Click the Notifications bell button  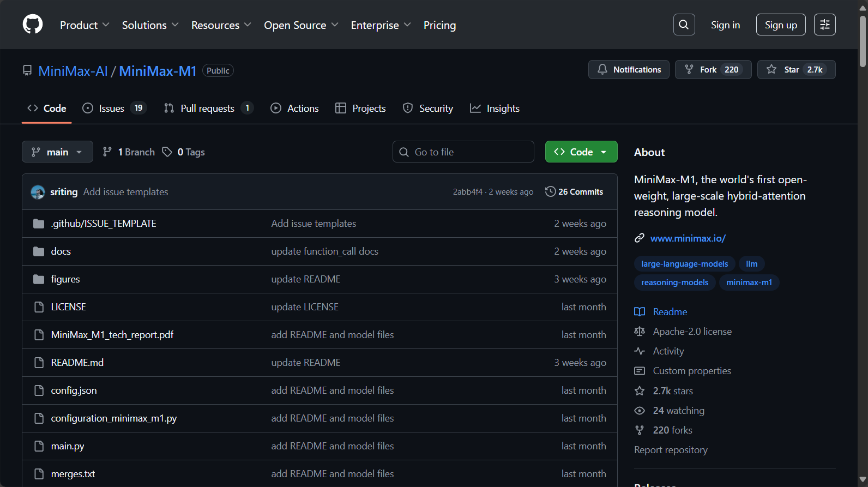click(629, 69)
